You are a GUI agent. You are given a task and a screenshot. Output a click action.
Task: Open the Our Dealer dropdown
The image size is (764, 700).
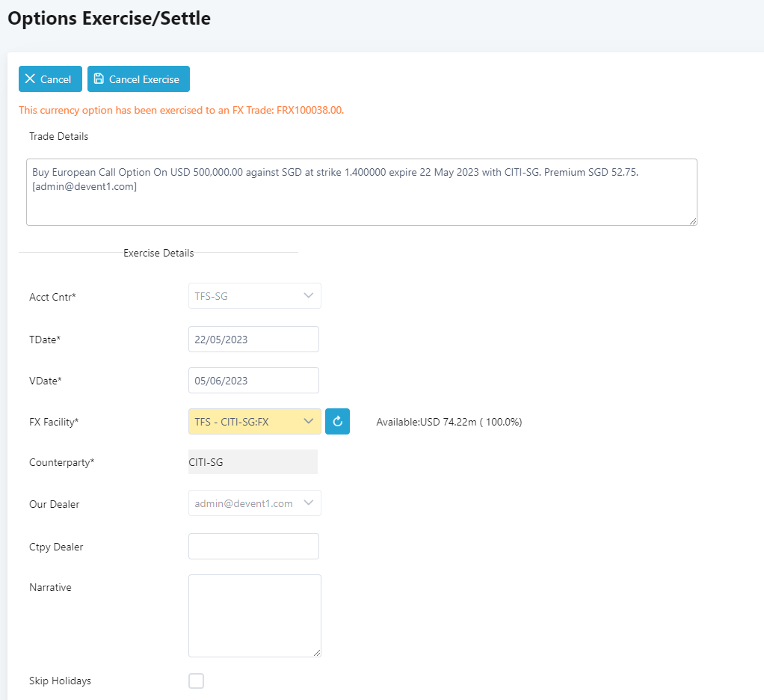[x=308, y=503]
